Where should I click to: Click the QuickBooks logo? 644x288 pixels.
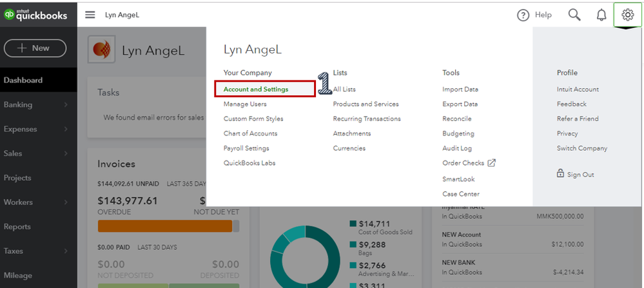point(35,15)
